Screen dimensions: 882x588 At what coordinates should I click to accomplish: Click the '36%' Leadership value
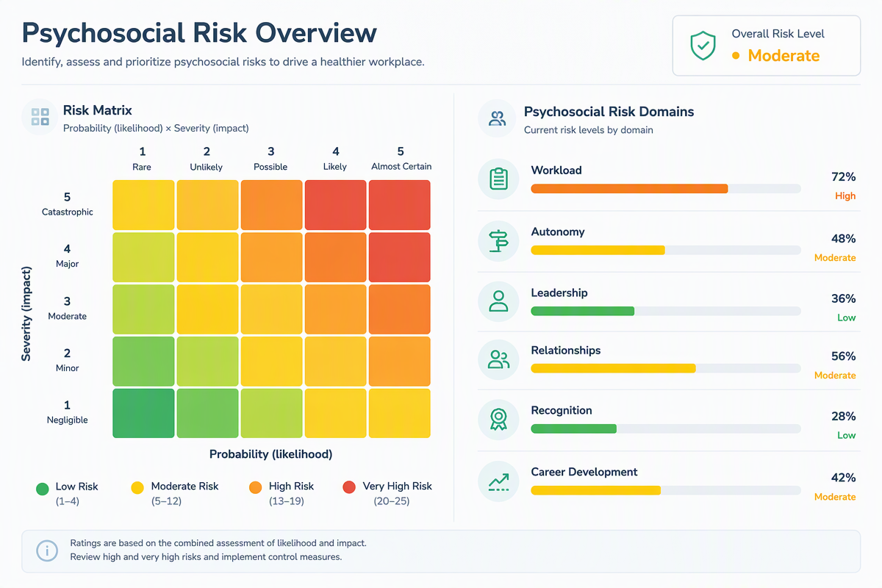pos(844,299)
